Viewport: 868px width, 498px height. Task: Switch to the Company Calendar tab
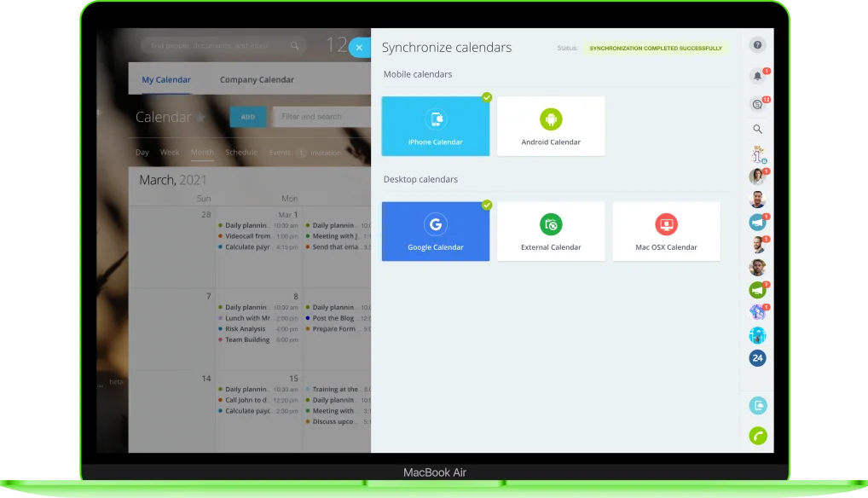click(257, 80)
